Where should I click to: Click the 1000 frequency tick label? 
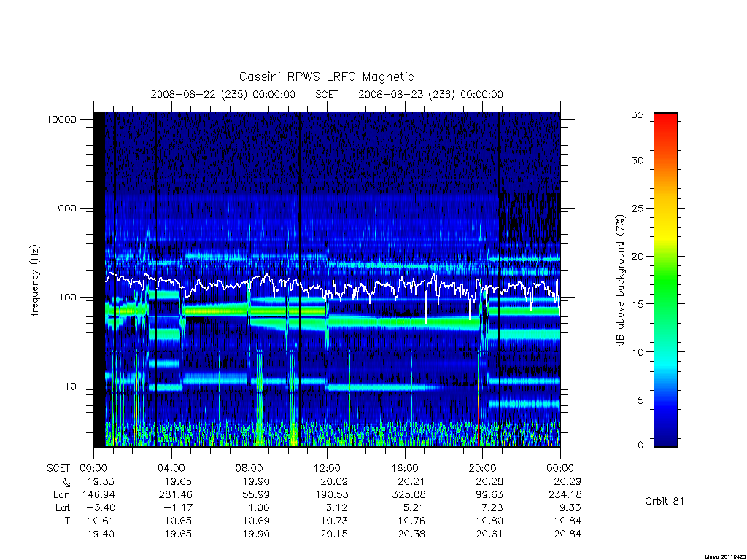pyautogui.click(x=64, y=209)
